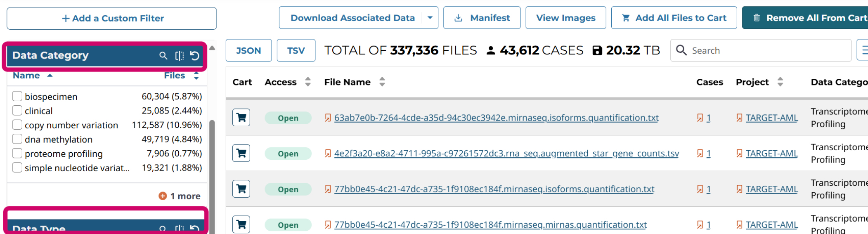Open the Download Associated Data dropdown arrow
The image size is (868, 234).
(x=430, y=18)
